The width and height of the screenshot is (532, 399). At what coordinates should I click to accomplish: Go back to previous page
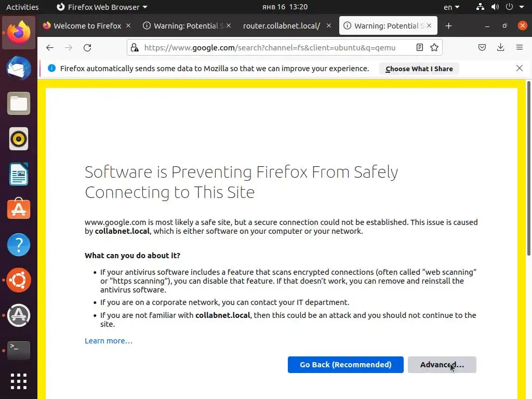pos(50,48)
